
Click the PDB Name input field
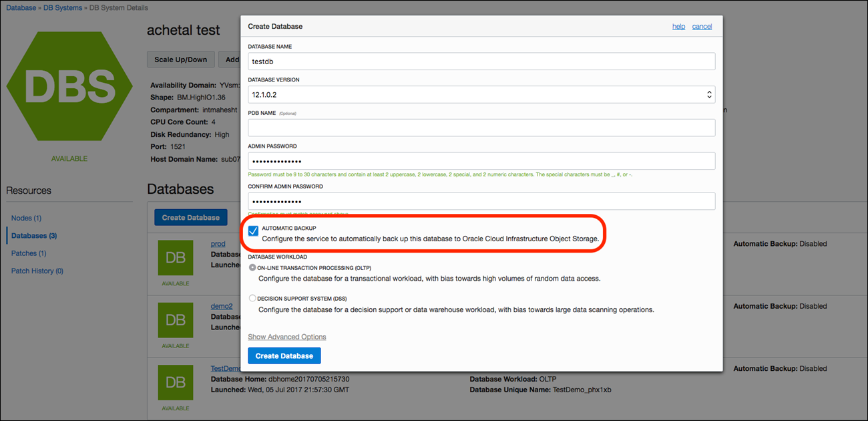(481, 128)
